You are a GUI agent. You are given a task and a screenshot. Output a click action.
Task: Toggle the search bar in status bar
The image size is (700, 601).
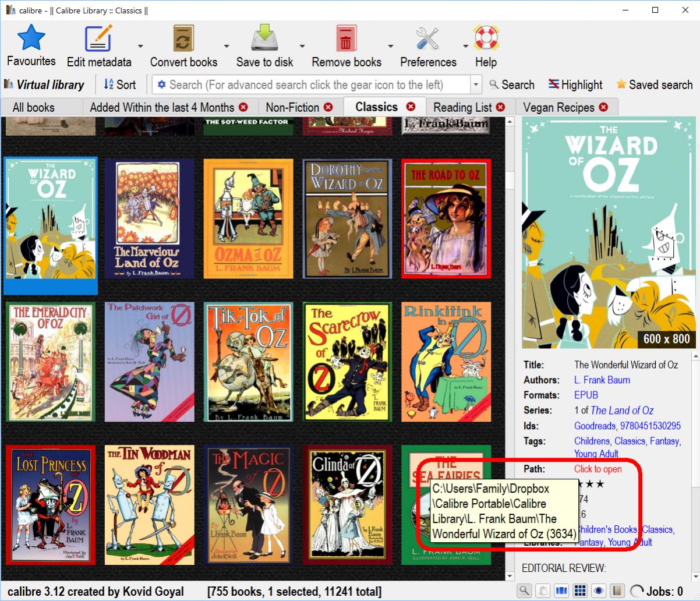[525, 591]
